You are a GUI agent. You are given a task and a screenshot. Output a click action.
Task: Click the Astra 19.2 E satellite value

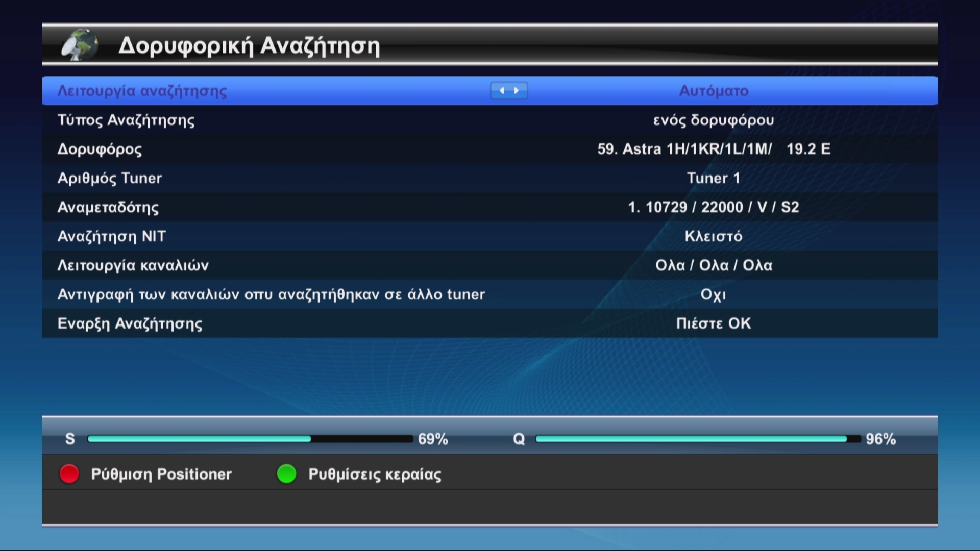[714, 149]
